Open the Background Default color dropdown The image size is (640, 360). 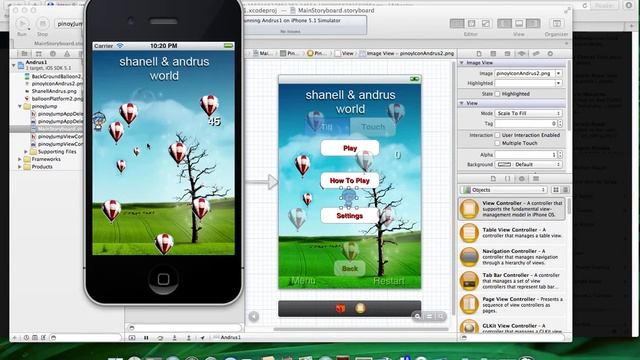528,164
